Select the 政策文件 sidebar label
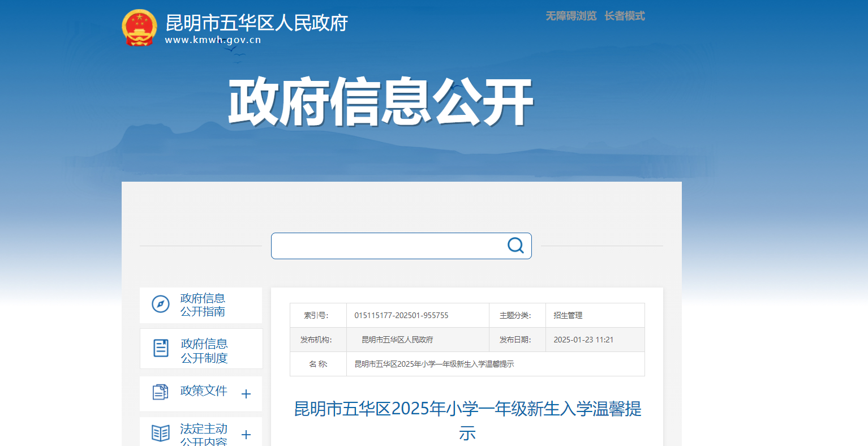Screen dimensions: 868x446 (204, 391)
